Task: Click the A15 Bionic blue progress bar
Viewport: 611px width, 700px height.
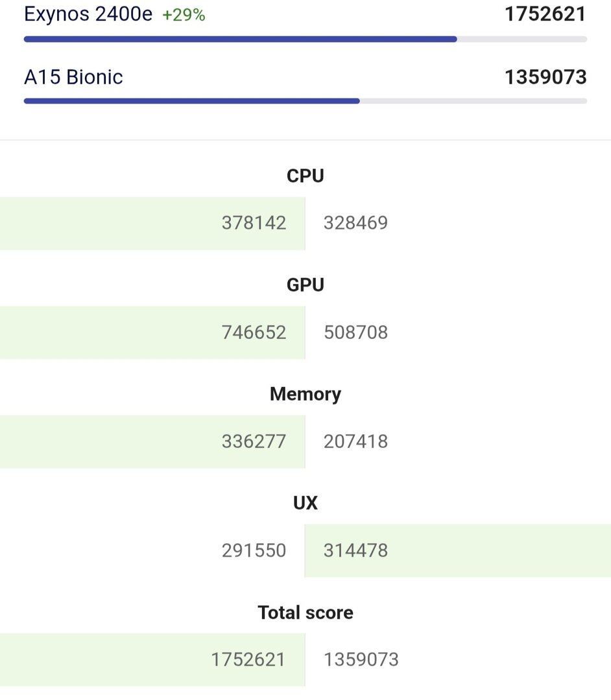Action: click(191, 101)
